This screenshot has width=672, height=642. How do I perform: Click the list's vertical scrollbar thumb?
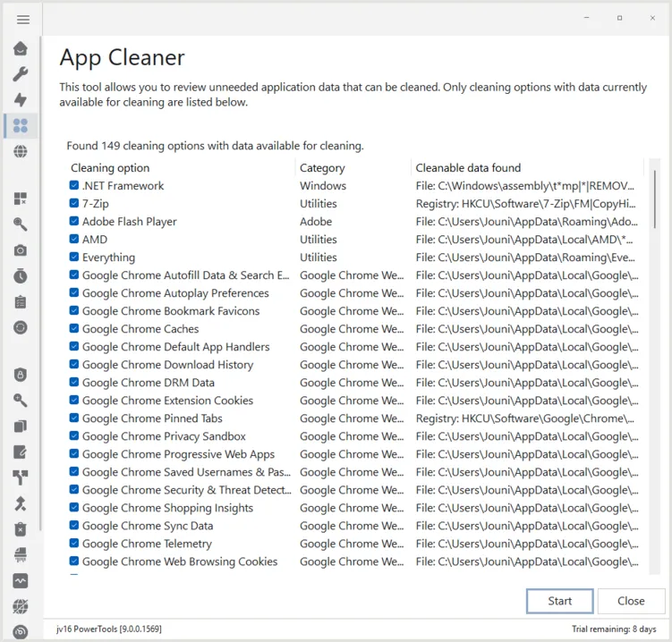(x=654, y=199)
